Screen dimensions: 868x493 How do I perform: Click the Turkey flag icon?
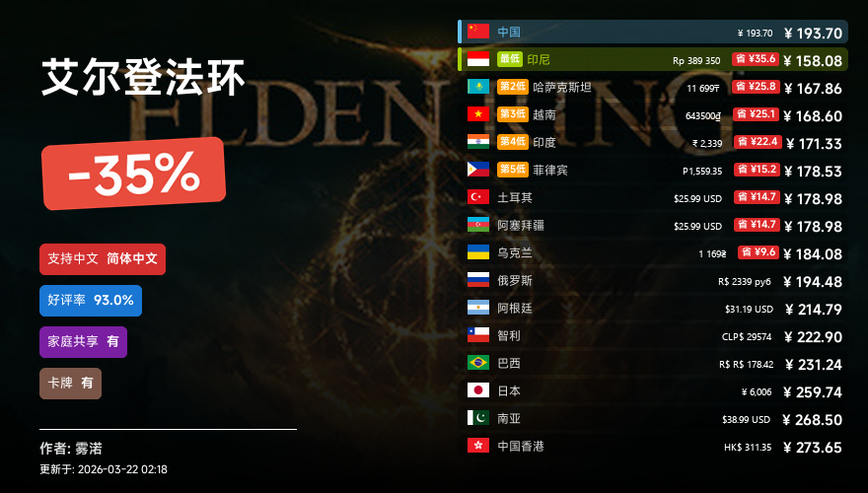tap(477, 197)
